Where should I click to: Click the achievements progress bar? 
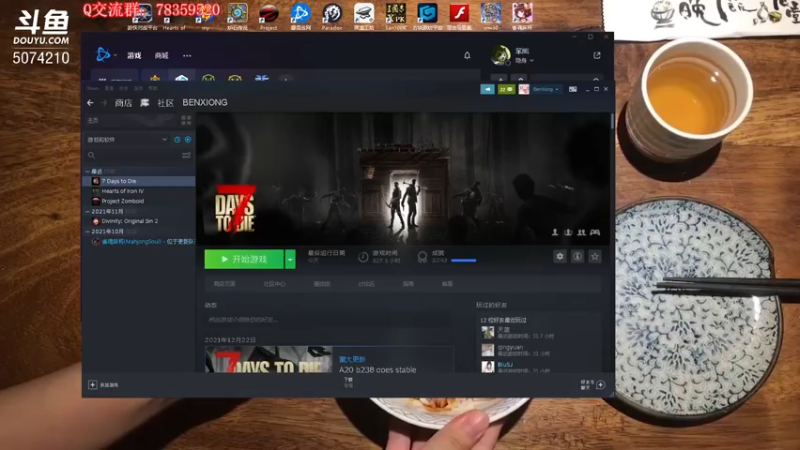464,260
